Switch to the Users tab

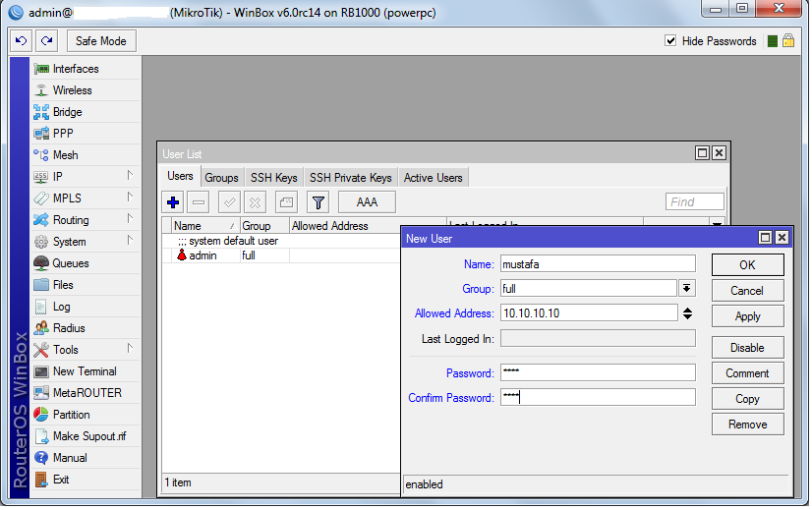tap(180, 177)
